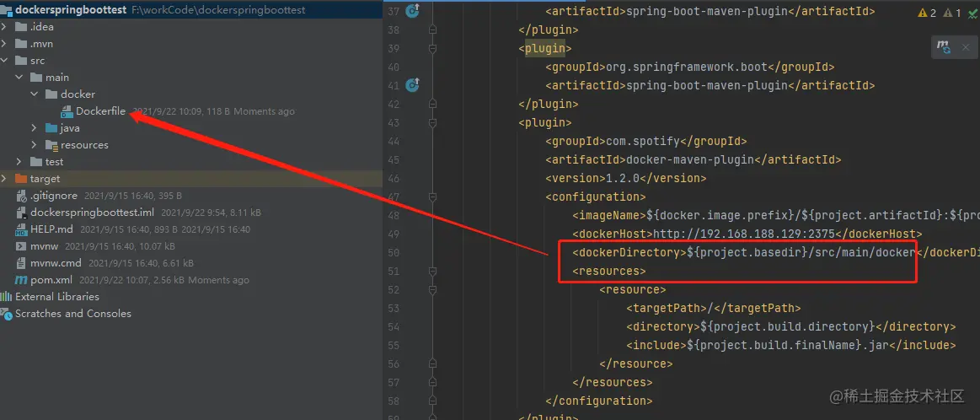Expand the .idea folder

(x=4, y=27)
